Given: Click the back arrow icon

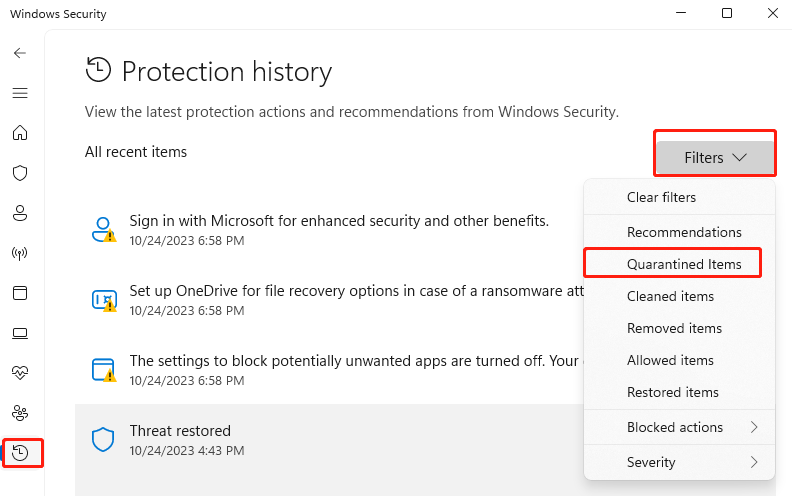Looking at the screenshot, I should [20, 53].
